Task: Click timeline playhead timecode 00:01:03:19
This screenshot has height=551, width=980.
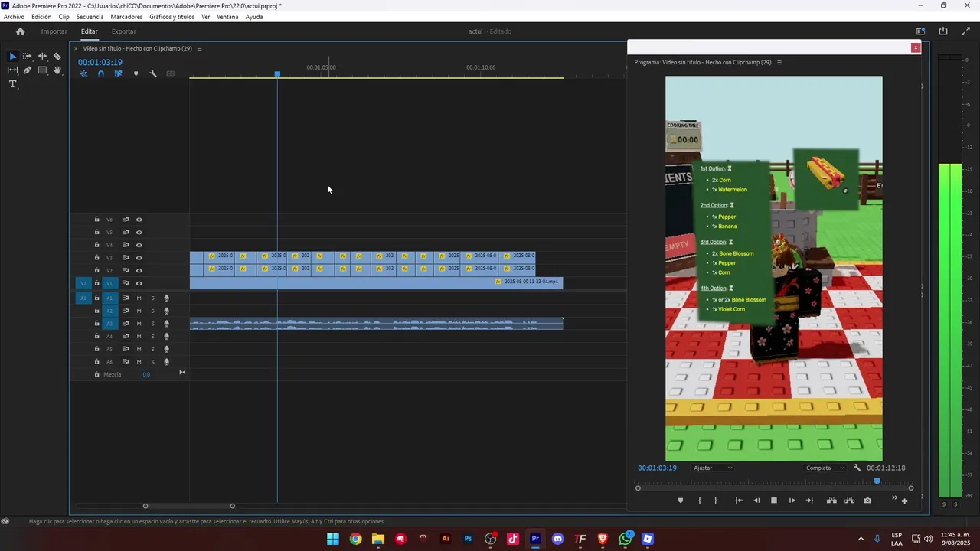Action: point(100,62)
